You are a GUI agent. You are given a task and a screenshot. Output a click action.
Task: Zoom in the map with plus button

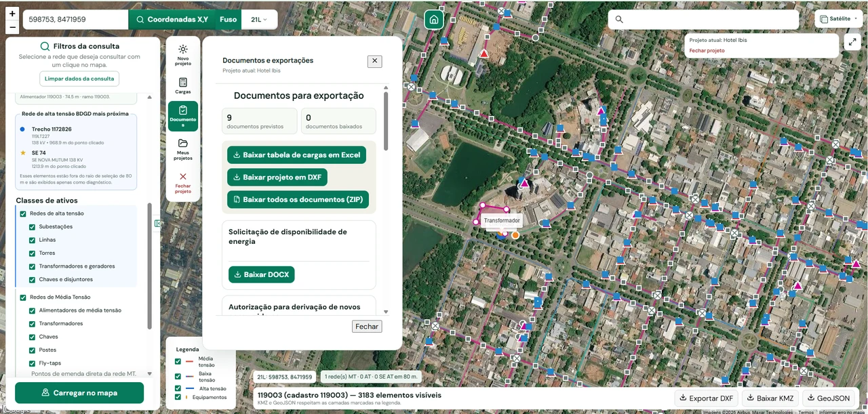tap(12, 14)
